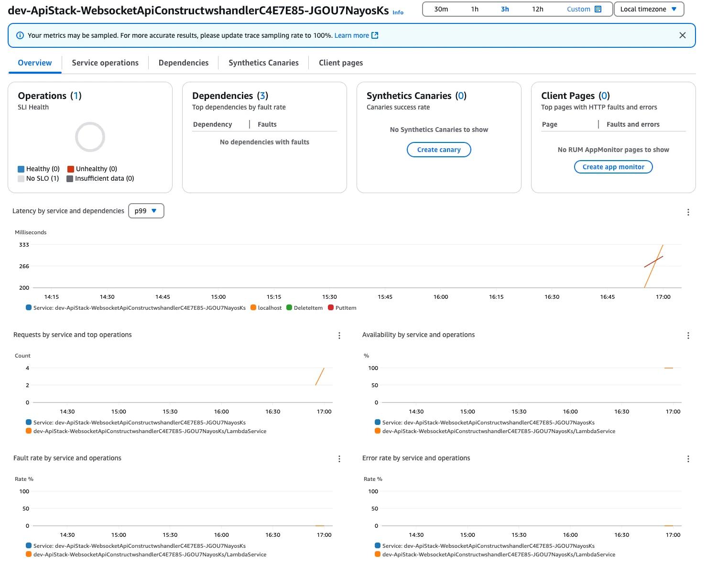728x565 pixels.
Task: Toggle the PutItem series in latency legend
Action: click(342, 308)
